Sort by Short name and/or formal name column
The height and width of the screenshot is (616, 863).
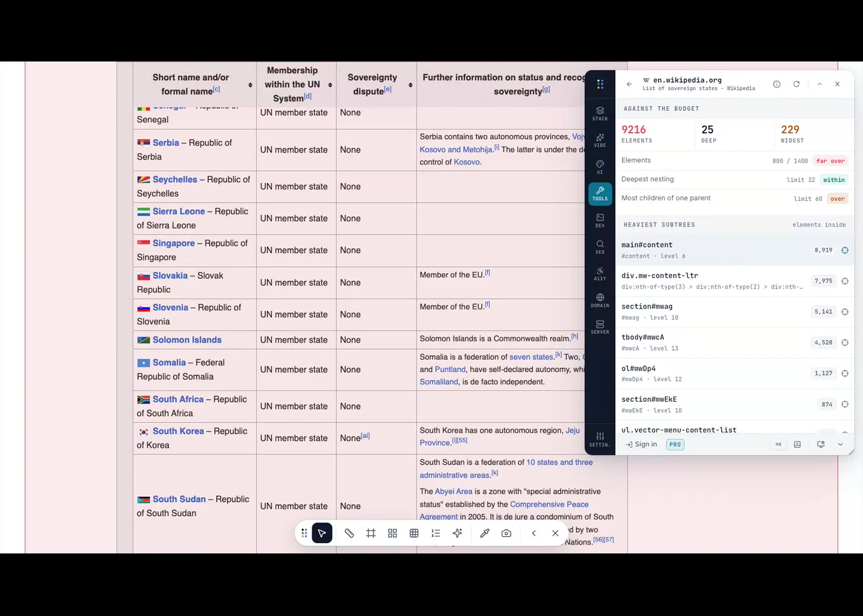(x=250, y=85)
